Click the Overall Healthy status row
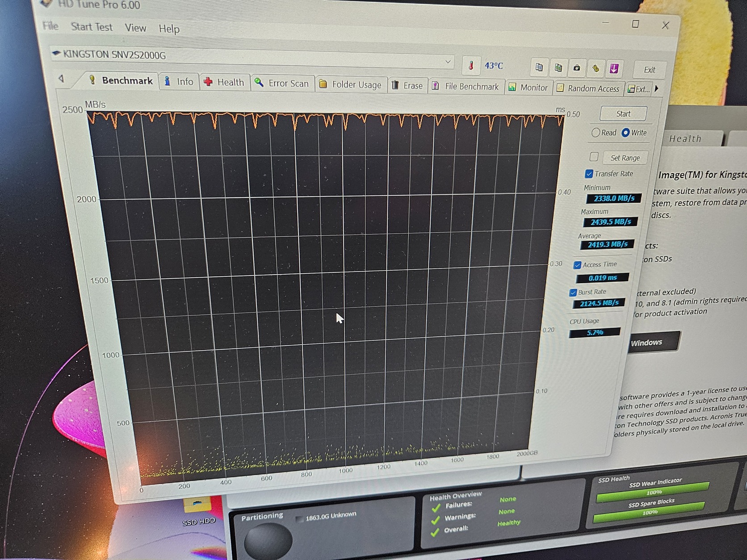This screenshot has height=560, width=747. coord(476,527)
